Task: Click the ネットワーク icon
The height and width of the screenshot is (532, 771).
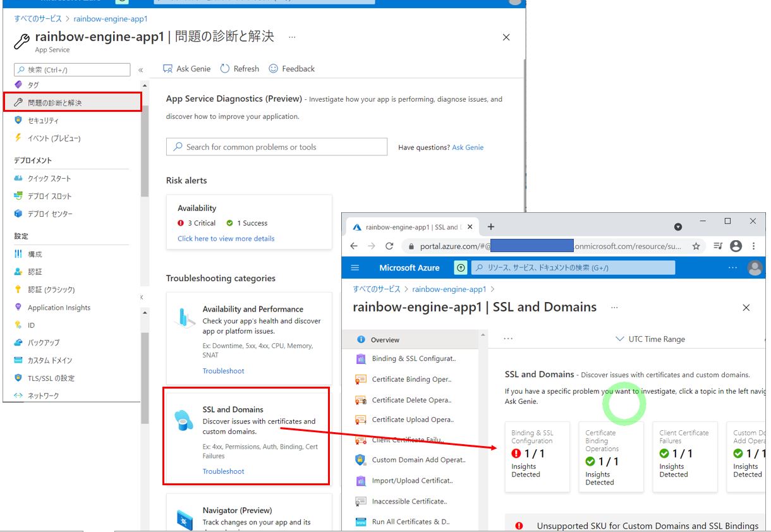Action: 18,396
